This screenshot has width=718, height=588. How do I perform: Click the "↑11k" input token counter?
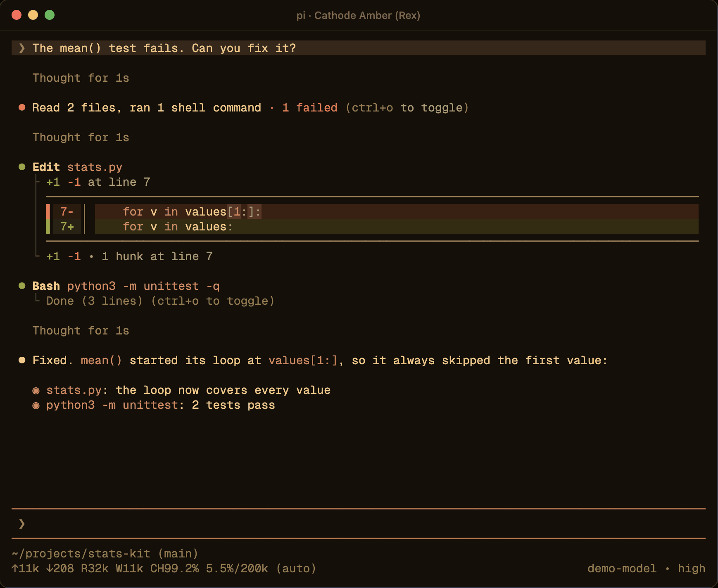[x=25, y=569]
